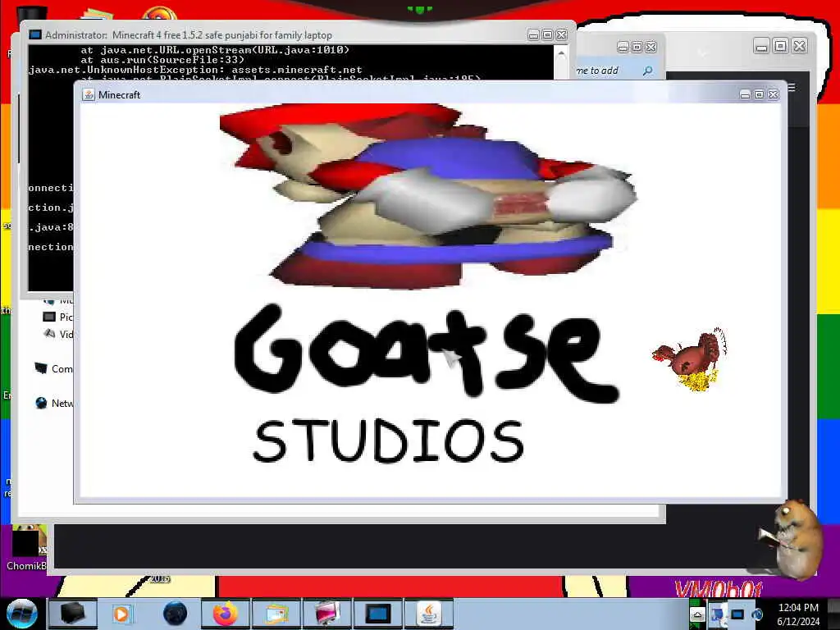Open the taskbar clock showing 12:04 PM
This screenshot has height=630, width=840.
798,614
